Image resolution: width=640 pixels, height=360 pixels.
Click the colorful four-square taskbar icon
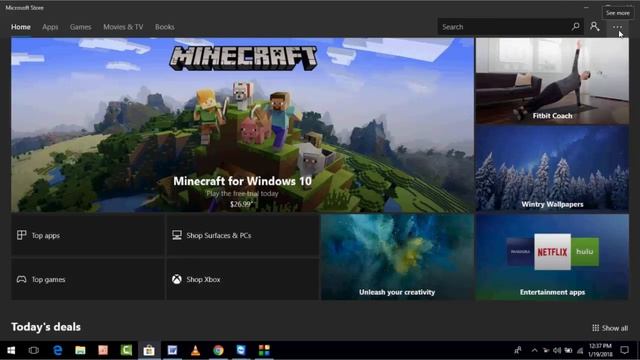click(x=264, y=350)
